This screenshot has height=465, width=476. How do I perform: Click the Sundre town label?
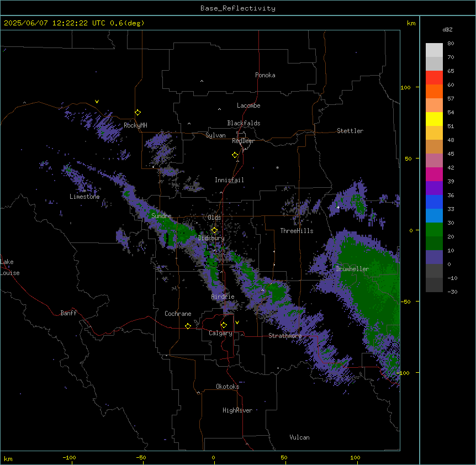click(161, 216)
